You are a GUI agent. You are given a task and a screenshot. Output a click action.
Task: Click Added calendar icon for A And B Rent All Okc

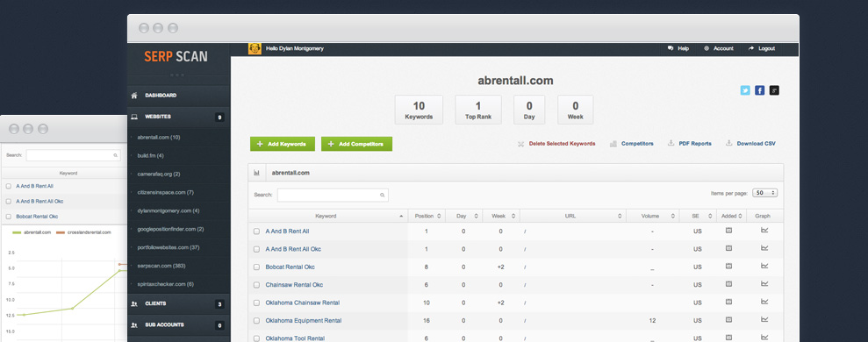coord(729,248)
